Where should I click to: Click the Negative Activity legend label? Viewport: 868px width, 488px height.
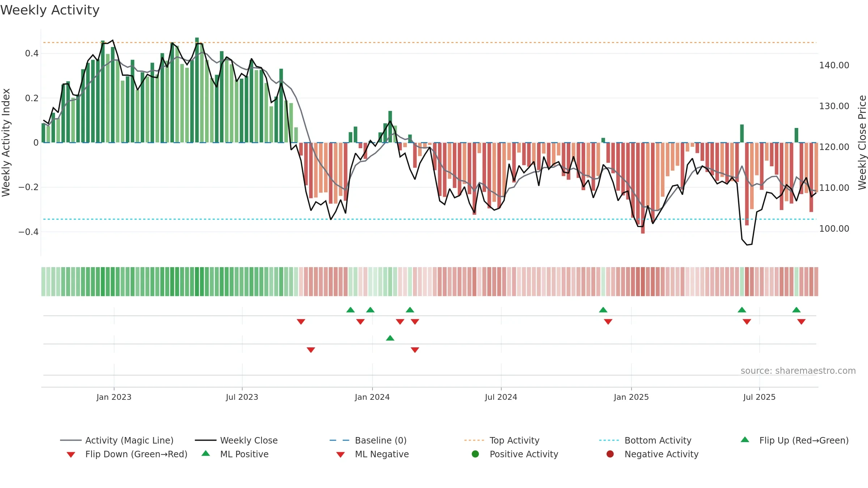pyautogui.click(x=661, y=454)
